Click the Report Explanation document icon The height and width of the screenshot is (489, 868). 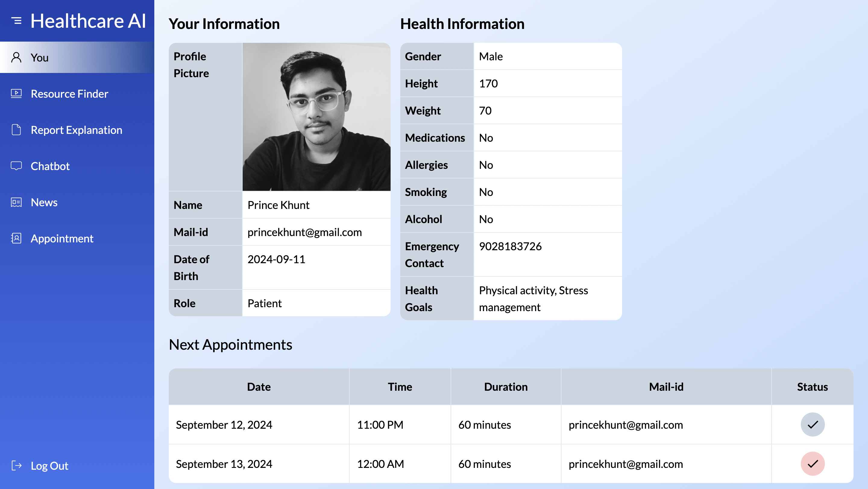(16, 130)
